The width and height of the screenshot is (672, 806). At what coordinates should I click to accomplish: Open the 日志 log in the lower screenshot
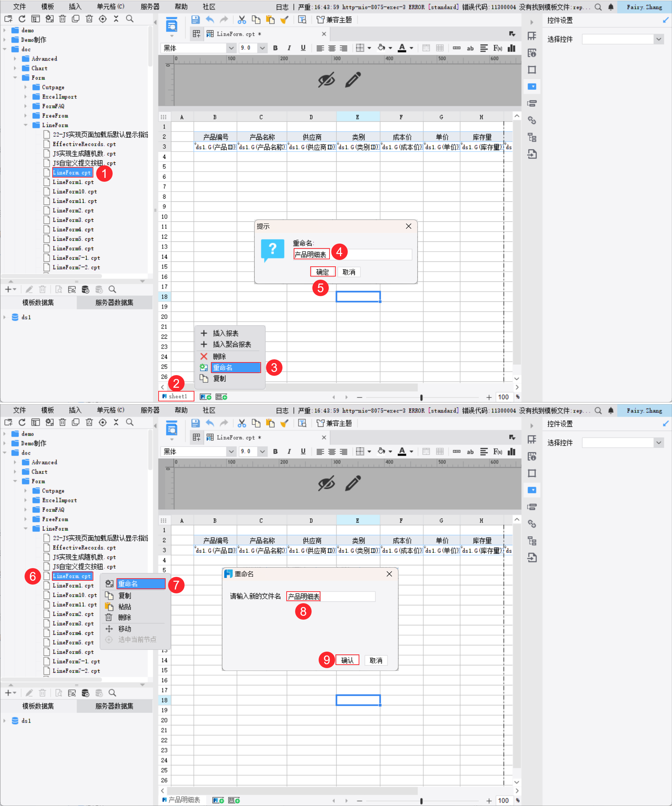click(282, 410)
